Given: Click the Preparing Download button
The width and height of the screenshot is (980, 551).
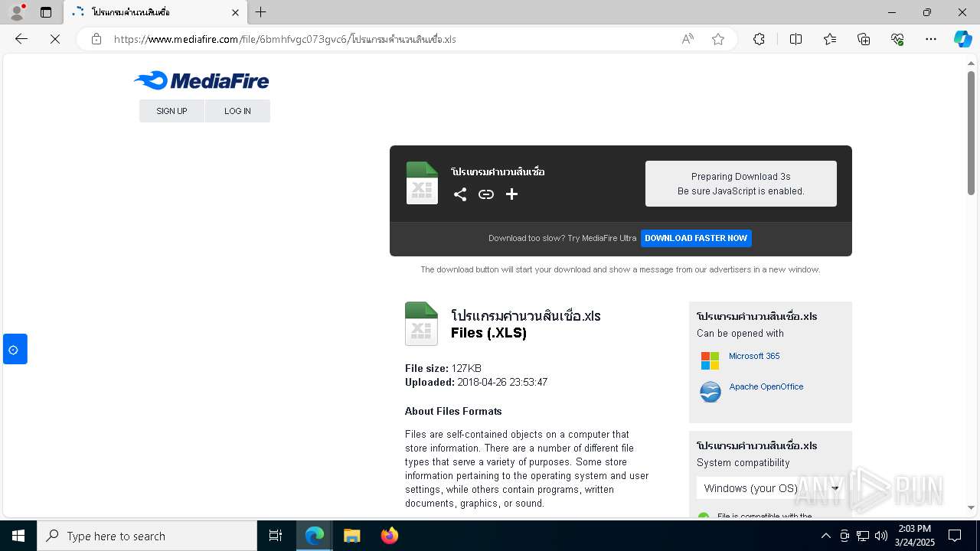Looking at the screenshot, I should (x=741, y=184).
